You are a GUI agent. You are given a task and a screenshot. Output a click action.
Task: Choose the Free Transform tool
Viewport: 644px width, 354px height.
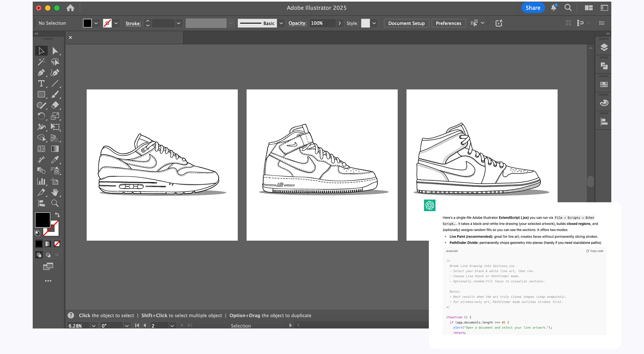(x=55, y=127)
